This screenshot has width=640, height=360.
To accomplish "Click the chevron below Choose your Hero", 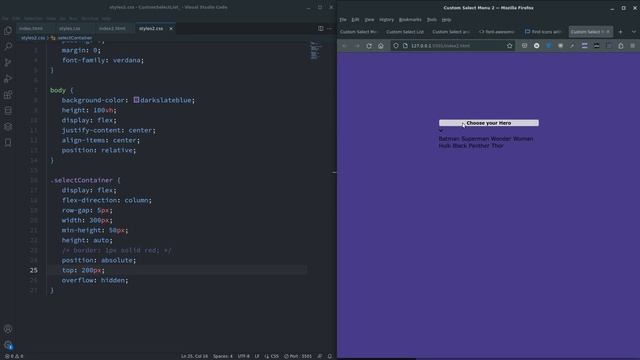I will [x=441, y=131].
